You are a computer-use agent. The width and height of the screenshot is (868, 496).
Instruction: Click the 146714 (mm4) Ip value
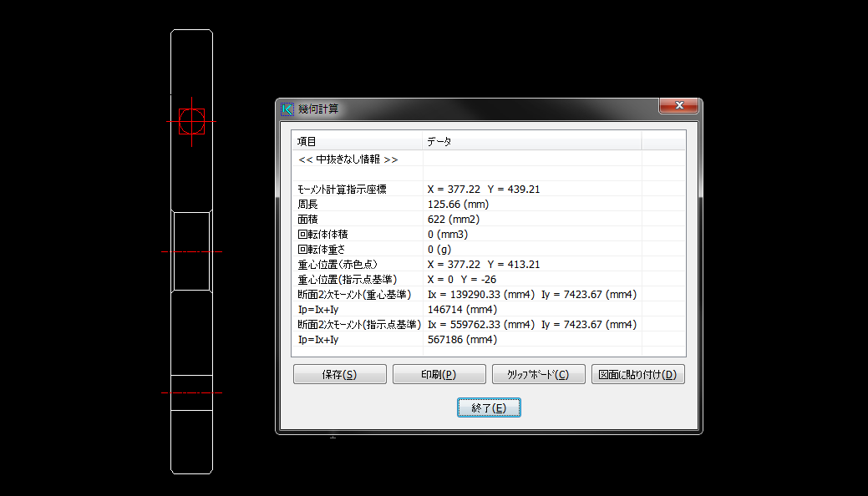tap(462, 310)
